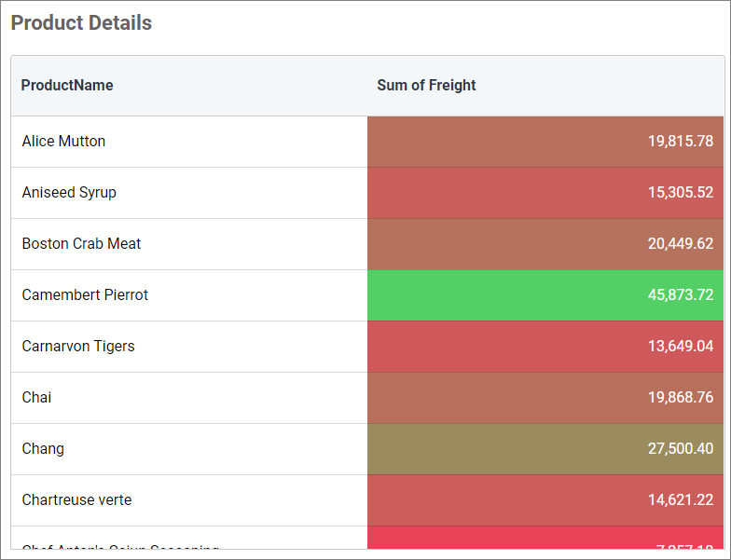Select the Carnarvon Tigers product cell
This screenshot has width=731, height=560.
78,347
